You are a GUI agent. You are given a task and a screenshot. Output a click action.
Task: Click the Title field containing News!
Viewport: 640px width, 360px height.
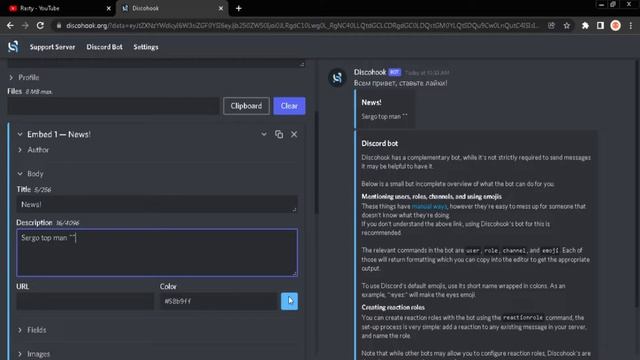[x=157, y=204]
